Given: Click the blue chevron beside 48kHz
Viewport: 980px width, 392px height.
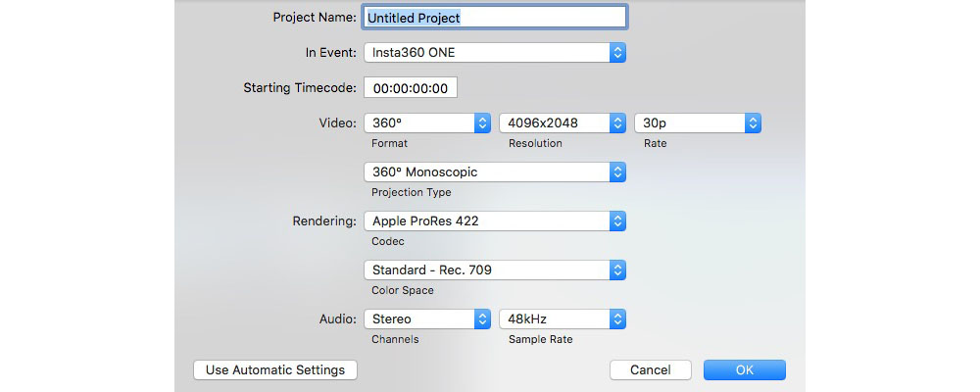Looking at the screenshot, I should click(x=617, y=319).
